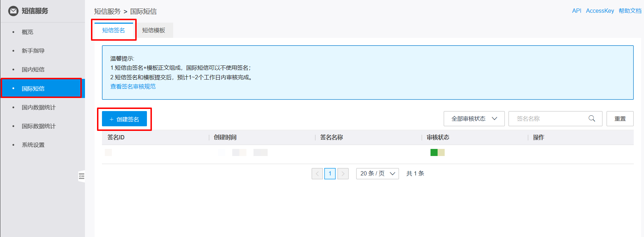The height and width of the screenshot is (237, 644).
Task: Click the 温馨提示 heading text
Action: point(122,58)
